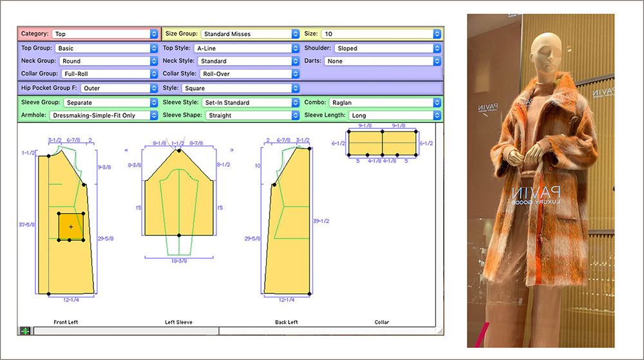
Task: Click the Left Sleeve label
Action: [178, 322]
